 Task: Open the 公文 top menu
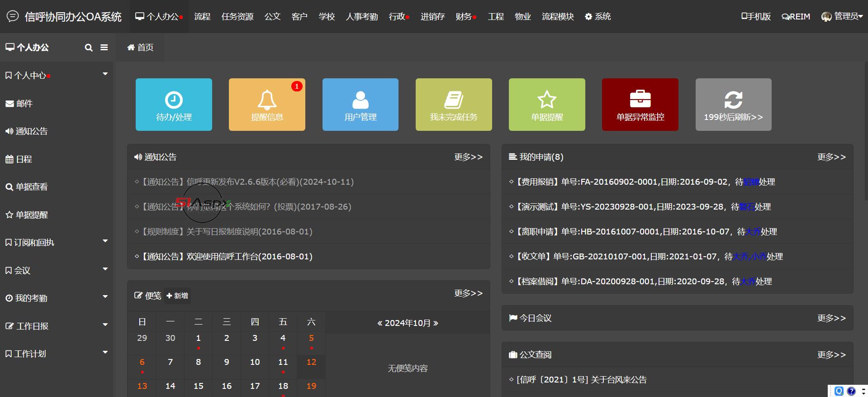tap(272, 16)
